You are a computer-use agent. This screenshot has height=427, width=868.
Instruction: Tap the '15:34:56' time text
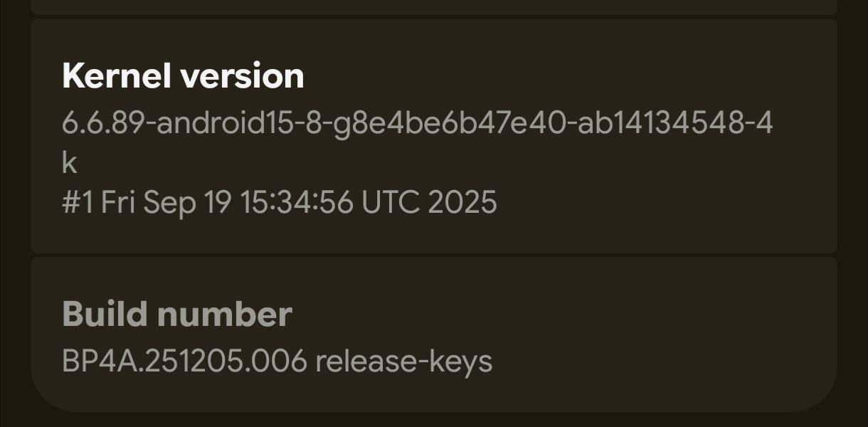coord(296,202)
